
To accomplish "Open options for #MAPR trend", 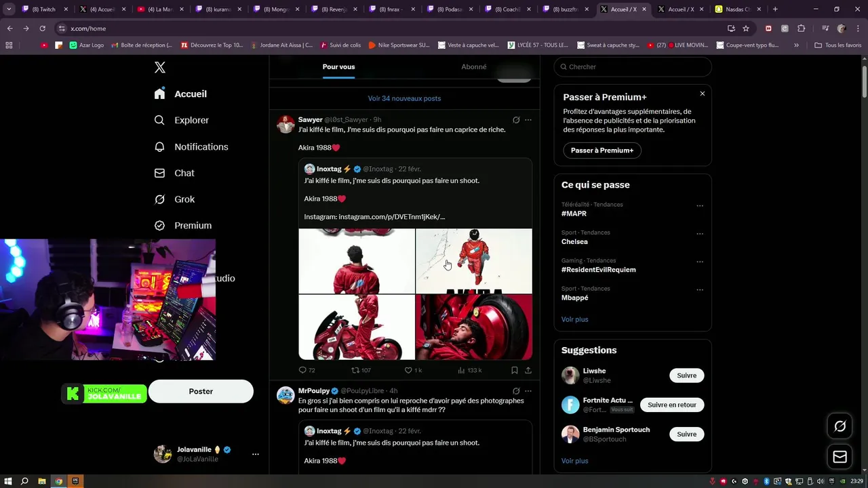I will (x=700, y=205).
